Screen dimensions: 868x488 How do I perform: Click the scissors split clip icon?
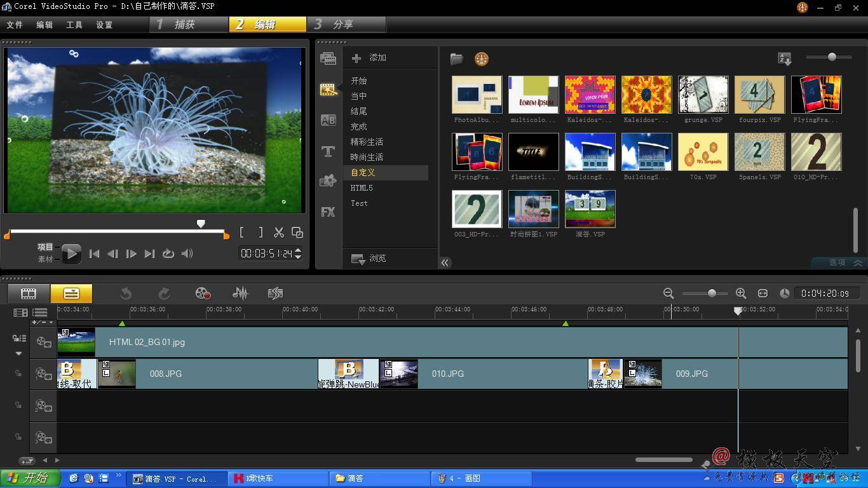(x=279, y=233)
